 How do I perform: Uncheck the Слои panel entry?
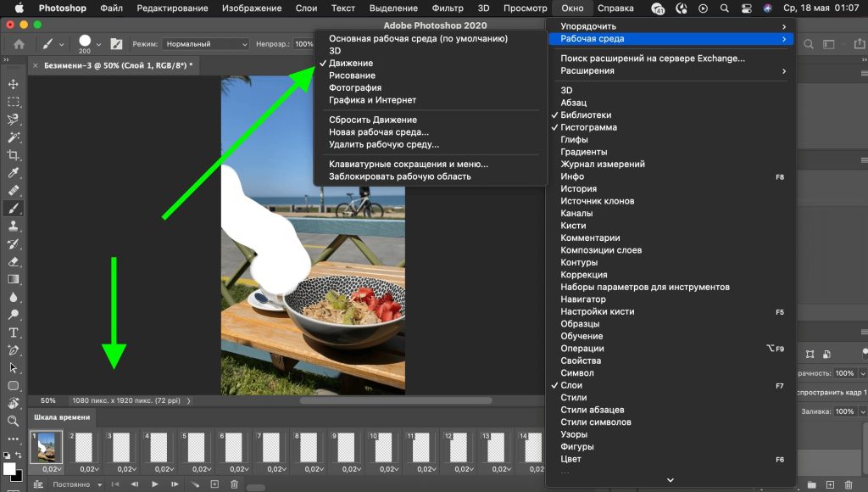point(571,385)
